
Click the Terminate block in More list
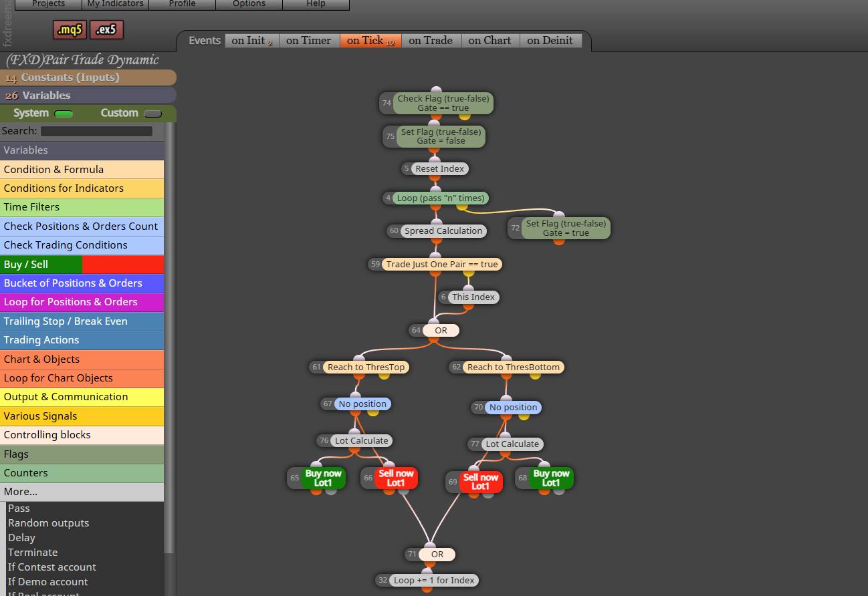coord(33,553)
